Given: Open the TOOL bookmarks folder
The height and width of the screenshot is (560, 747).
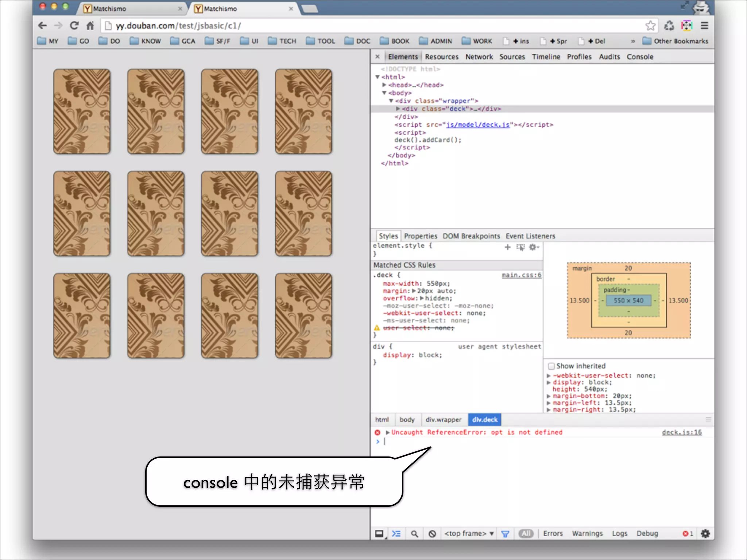Looking at the screenshot, I should pyautogui.click(x=320, y=41).
